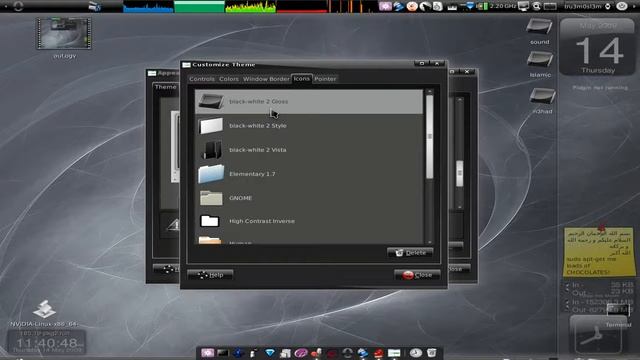Click the icon list scrollbar thumb
This screenshot has width=640, height=360.
429,137
